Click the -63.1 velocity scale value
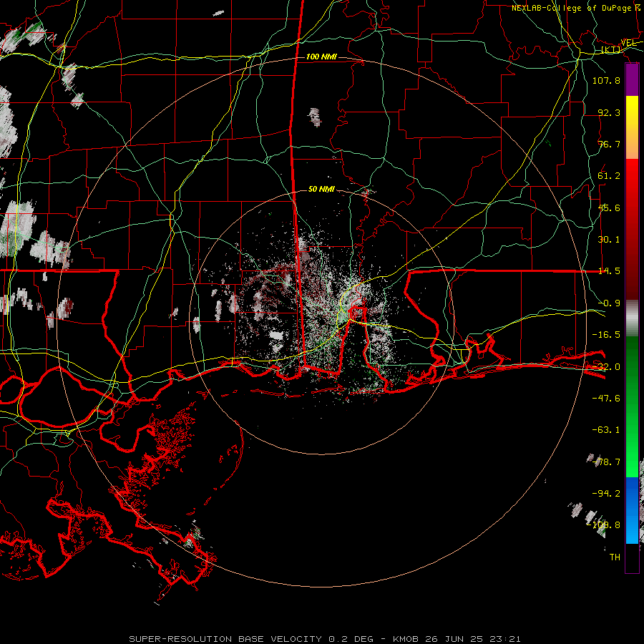Viewport: 644px width, 644px height. pyautogui.click(x=606, y=430)
